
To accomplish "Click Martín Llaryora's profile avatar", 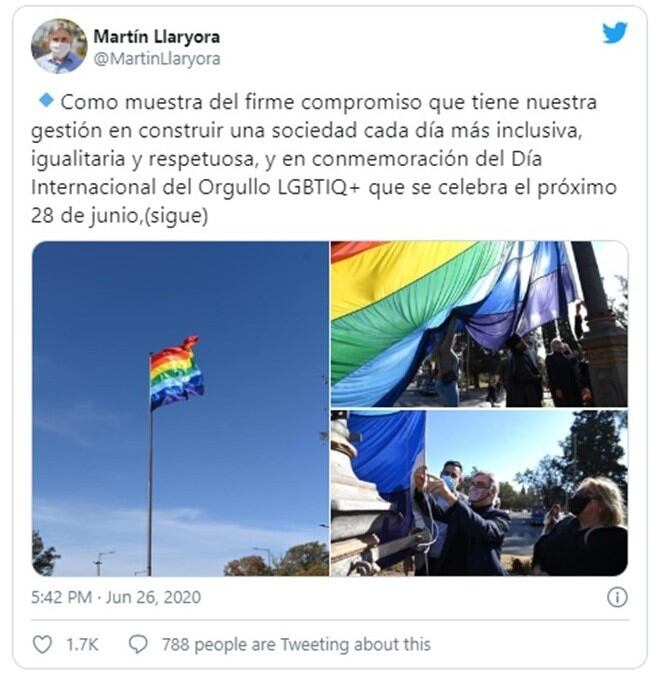I will click(x=59, y=46).
